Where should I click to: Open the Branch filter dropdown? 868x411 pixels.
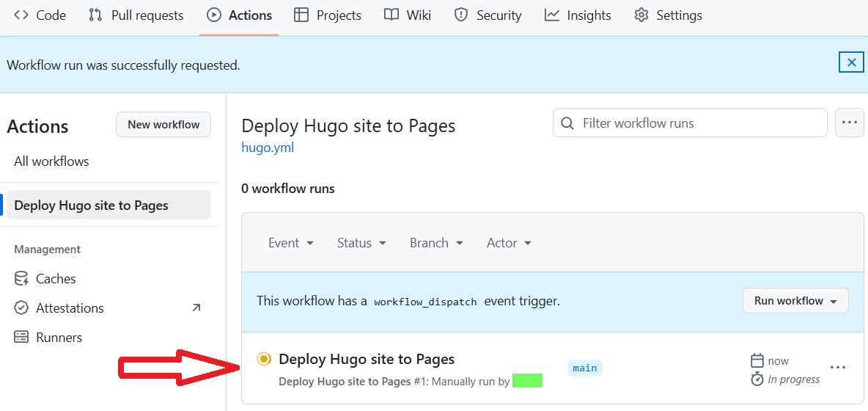(436, 243)
